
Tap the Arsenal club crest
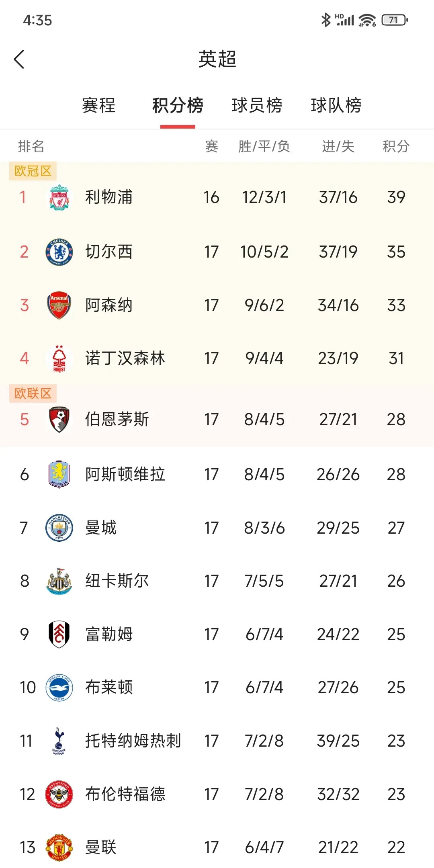[x=59, y=305]
